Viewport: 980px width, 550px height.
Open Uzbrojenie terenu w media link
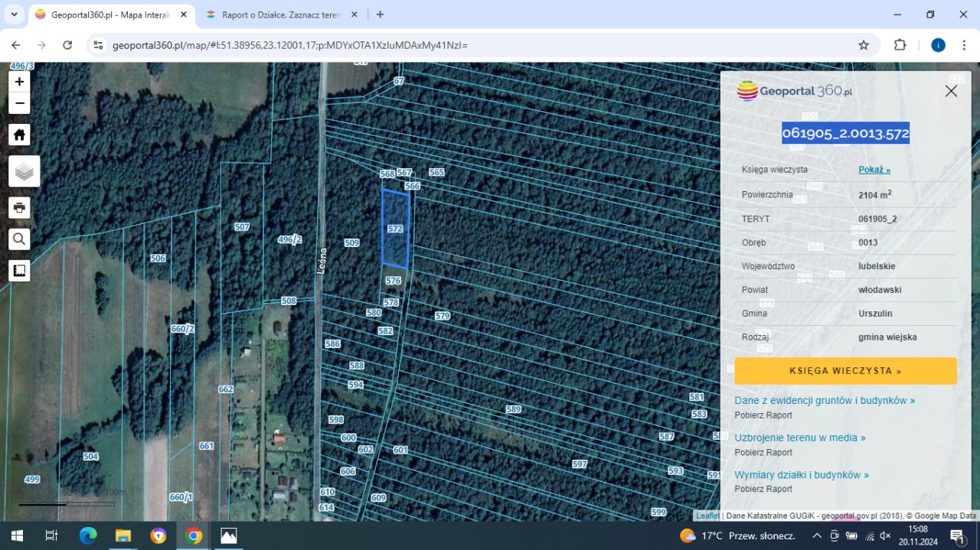pyautogui.click(x=800, y=438)
